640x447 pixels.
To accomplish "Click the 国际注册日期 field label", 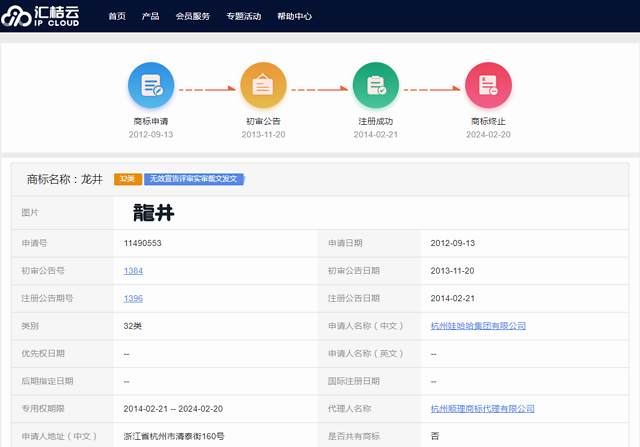I will [x=353, y=381].
